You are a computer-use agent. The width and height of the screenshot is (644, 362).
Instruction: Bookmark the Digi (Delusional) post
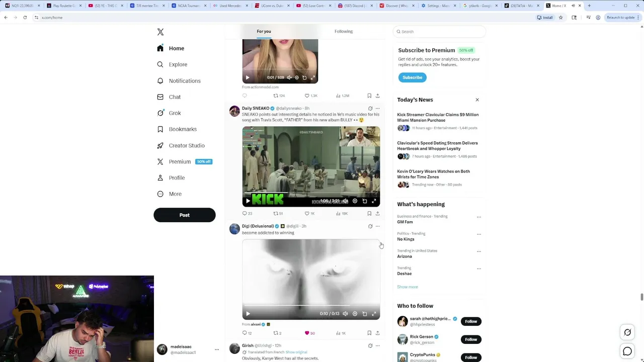(369, 333)
